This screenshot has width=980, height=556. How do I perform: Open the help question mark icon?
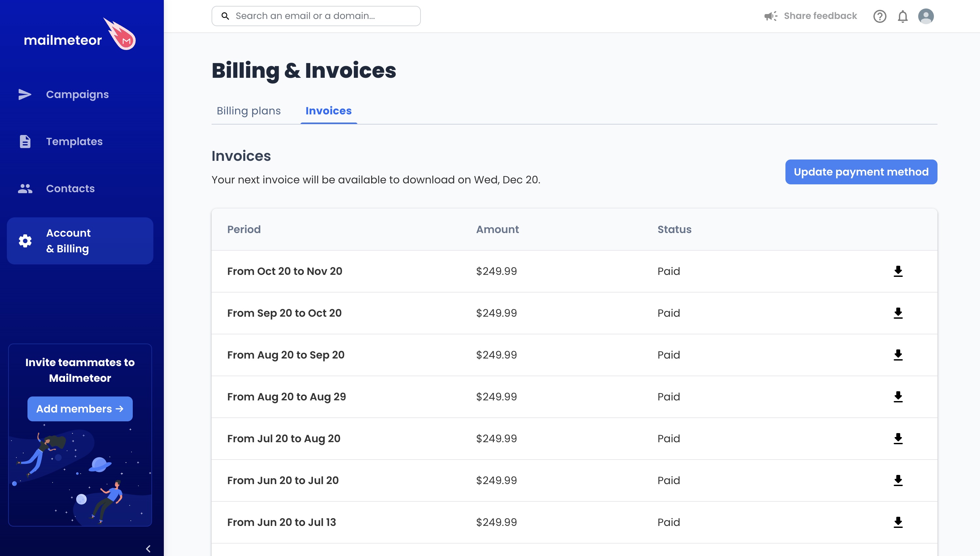880,16
